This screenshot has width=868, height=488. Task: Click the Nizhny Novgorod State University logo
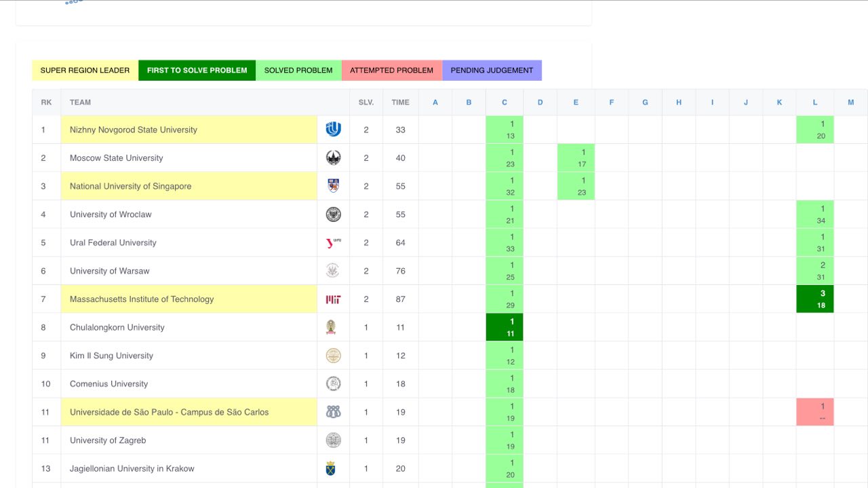coord(333,130)
